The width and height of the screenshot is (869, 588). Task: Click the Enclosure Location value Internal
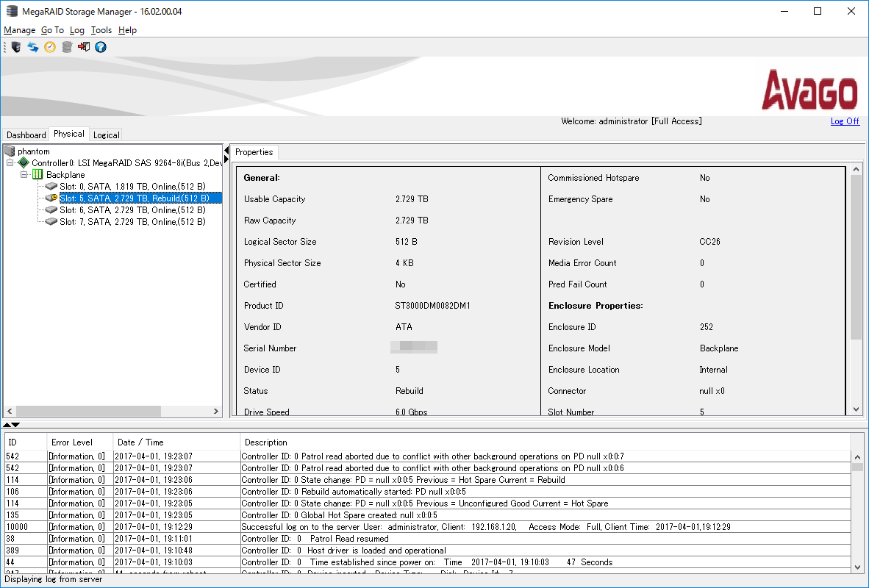point(713,370)
